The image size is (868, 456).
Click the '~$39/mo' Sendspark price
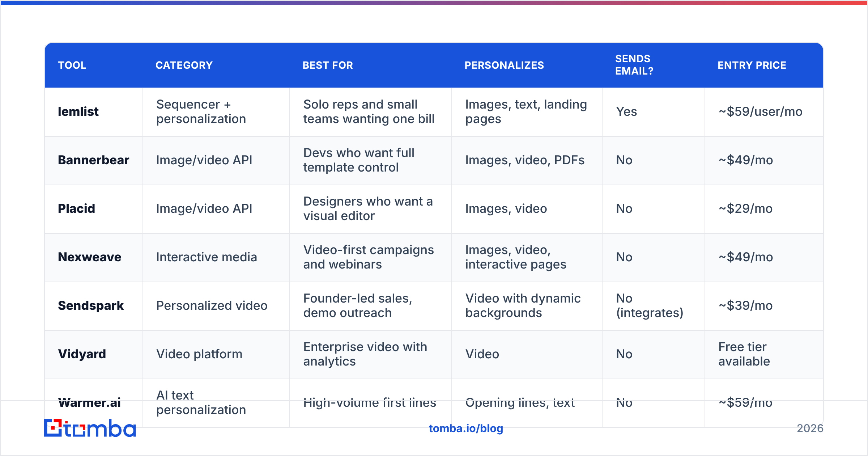point(745,305)
